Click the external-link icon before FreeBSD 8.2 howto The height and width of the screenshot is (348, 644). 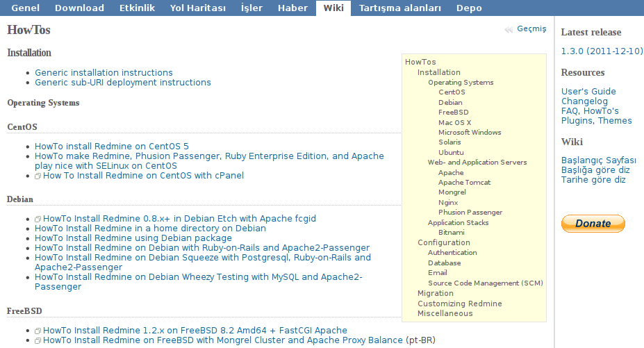click(x=38, y=331)
